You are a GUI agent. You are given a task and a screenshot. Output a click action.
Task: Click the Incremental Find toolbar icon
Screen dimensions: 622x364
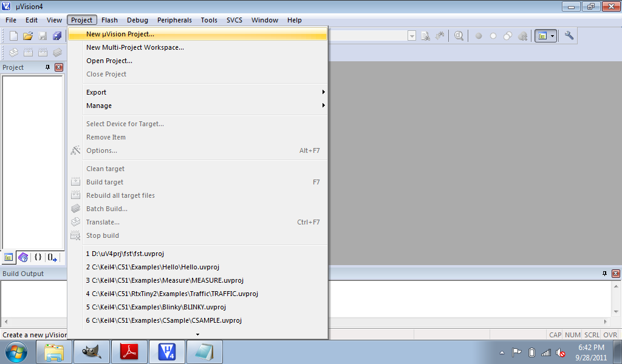tap(440, 36)
